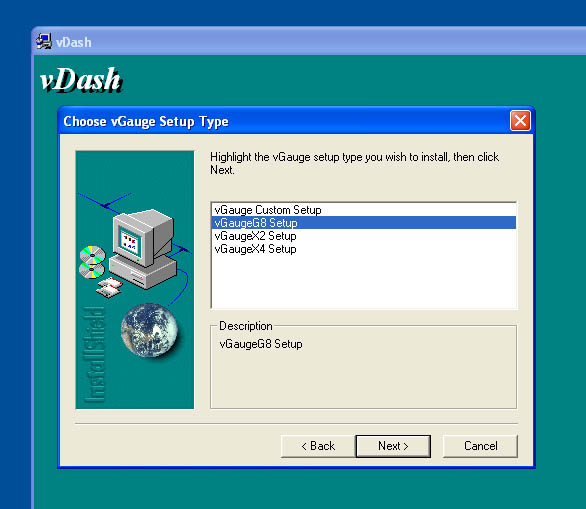Select vGauge Custom Setup list entry

pyautogui.click(x=363, y=210)
